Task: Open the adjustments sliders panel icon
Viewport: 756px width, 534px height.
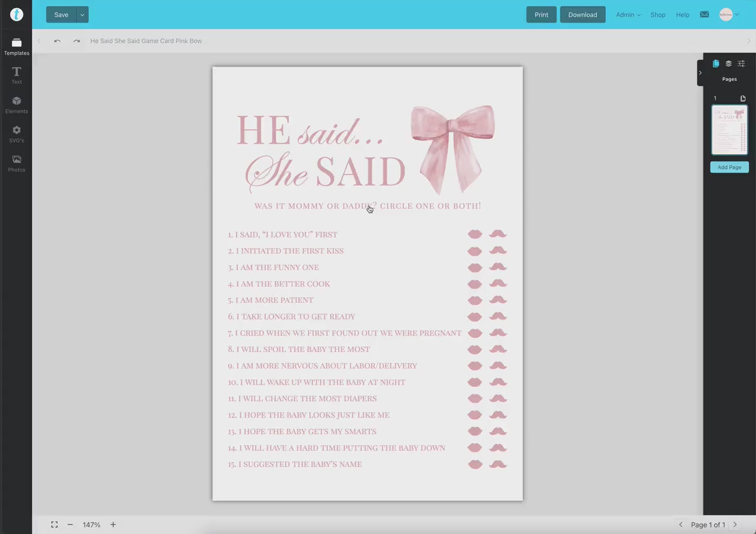Action: [742, 64]
